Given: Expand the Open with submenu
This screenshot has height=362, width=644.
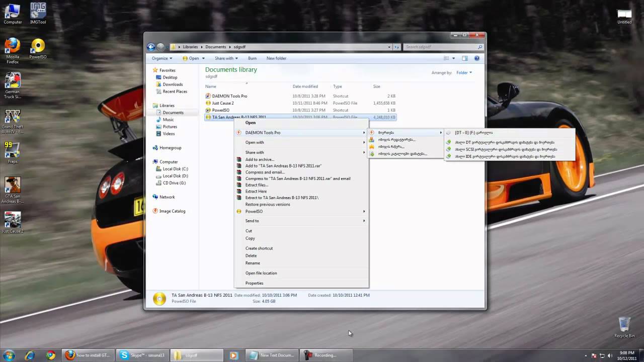Looking at the screenshot, I should [301, 142].
